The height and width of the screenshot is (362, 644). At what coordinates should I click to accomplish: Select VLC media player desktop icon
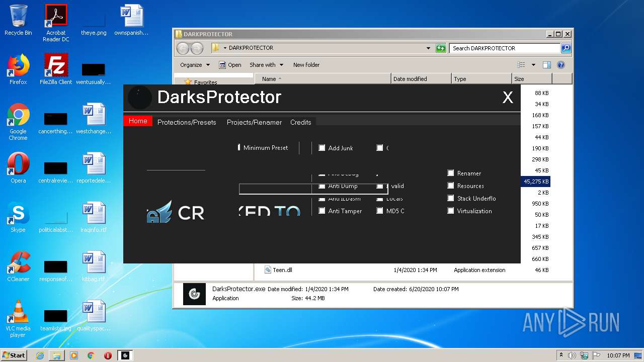[x=18, y=319]
